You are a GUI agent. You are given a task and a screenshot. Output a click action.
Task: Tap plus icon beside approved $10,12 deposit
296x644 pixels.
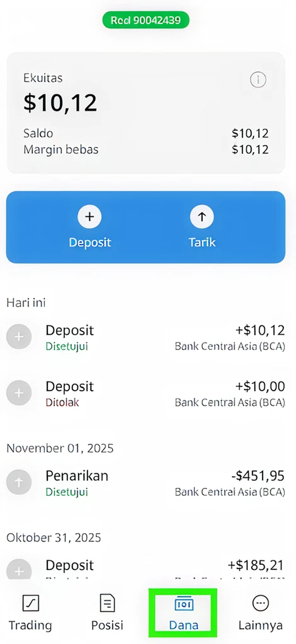[x=19, y=337]
